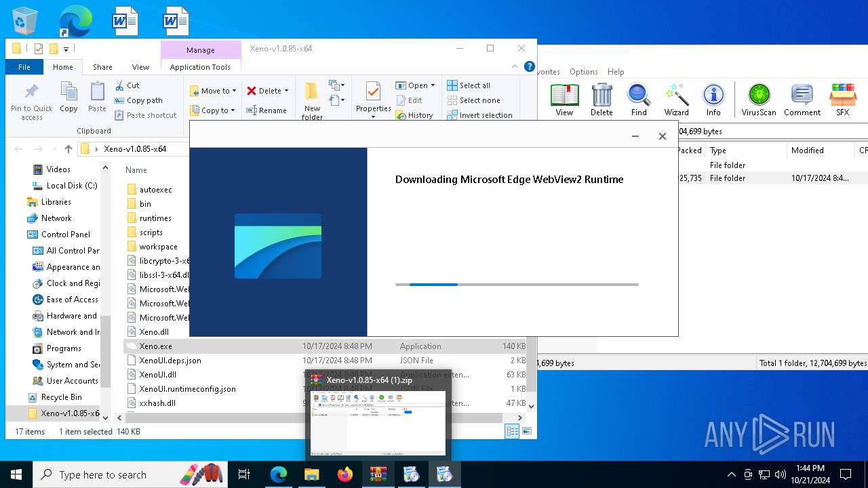The height and width of the screenshot is (488, 868).
Task: Click the Copy ribbon icon
Action: click(x=68, y=97)
